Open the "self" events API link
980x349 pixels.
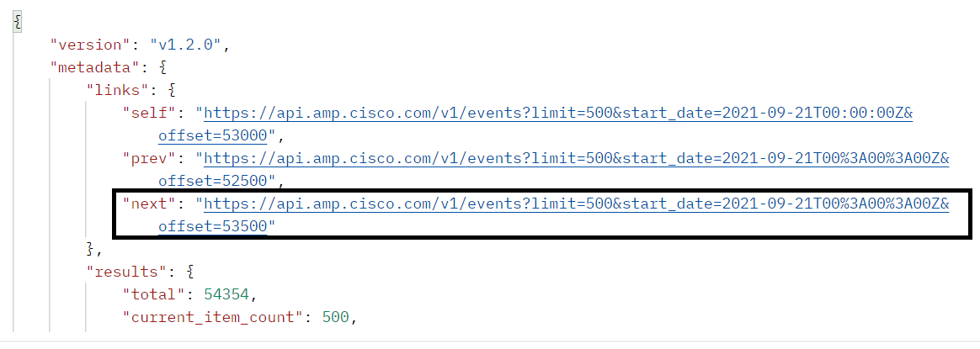click(x=559, y=112)
